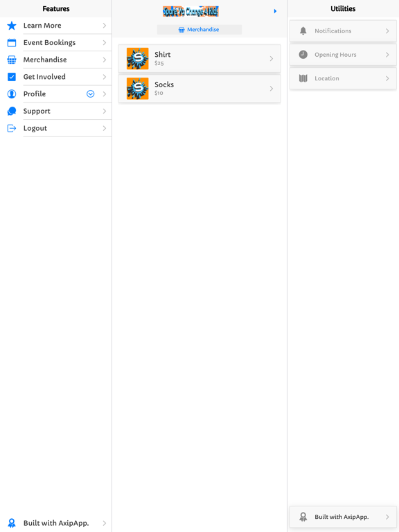This screenshot has height=532, width=399.
Task: Click the chevron on Get Involved row
Action: [x=105, y=77]
